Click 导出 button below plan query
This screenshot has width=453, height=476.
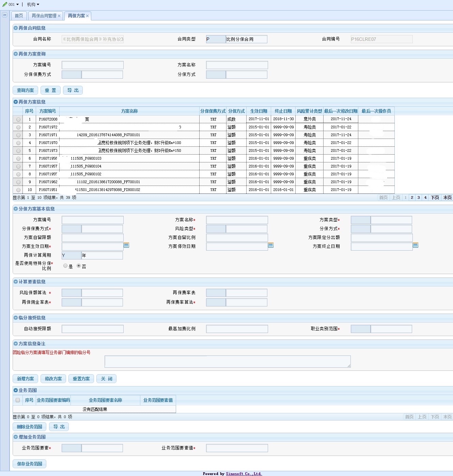[x=73, y=90]
